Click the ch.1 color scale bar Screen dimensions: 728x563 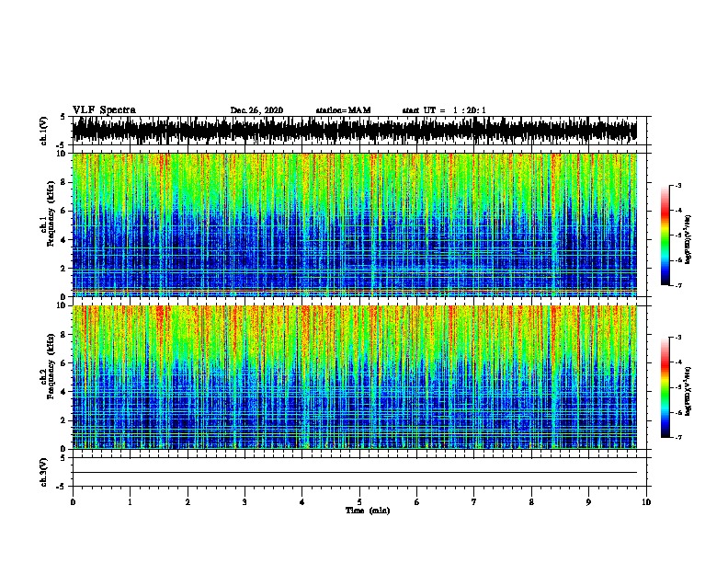pos(665,236)
